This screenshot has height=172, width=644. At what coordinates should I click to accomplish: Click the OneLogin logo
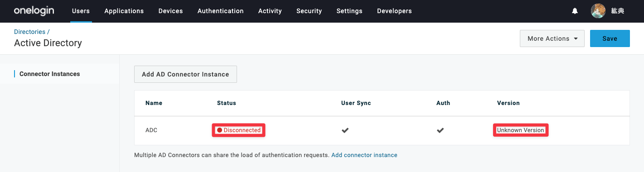34,11
